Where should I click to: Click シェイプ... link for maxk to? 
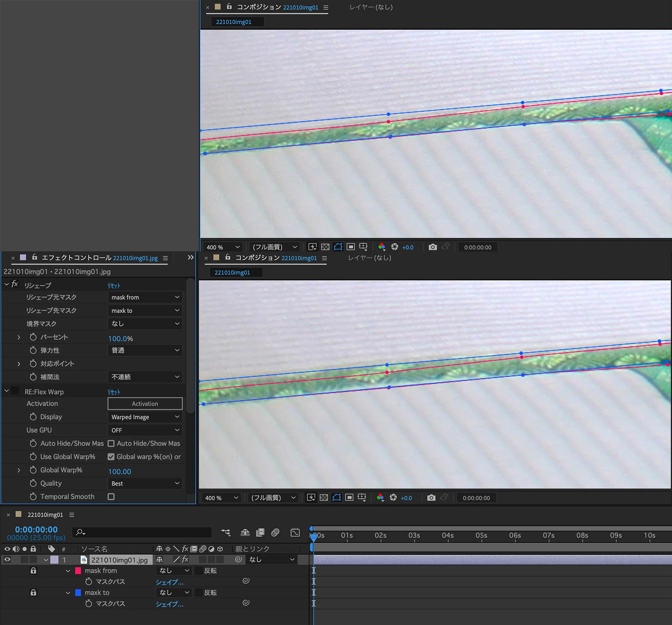(169, 604)
